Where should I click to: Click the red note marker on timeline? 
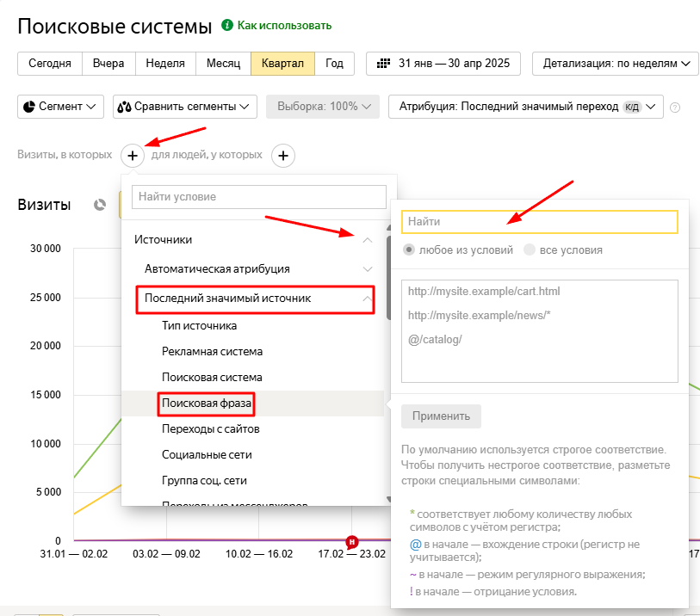[351, 541]
